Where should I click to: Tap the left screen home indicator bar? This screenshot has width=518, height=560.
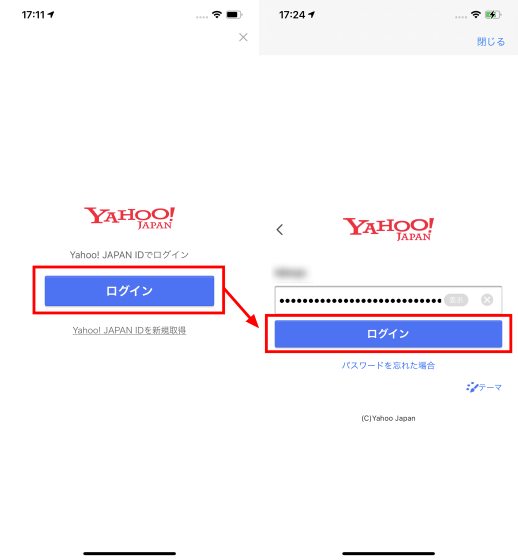click(x=129, y=553)
